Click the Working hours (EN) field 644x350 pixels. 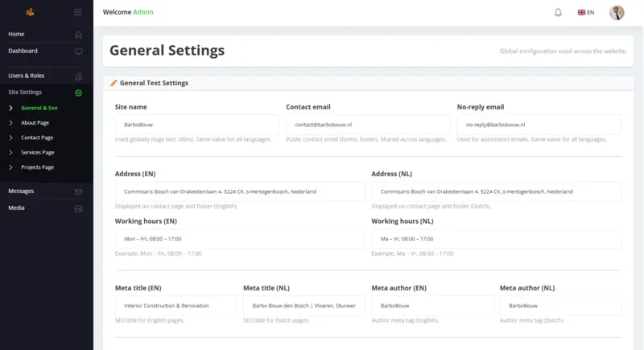point(240,238)
